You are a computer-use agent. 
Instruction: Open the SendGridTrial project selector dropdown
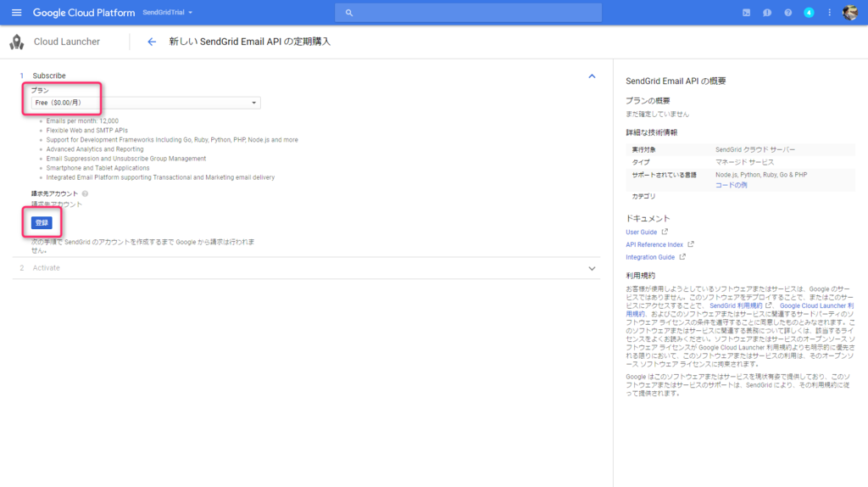coord(168,12)
